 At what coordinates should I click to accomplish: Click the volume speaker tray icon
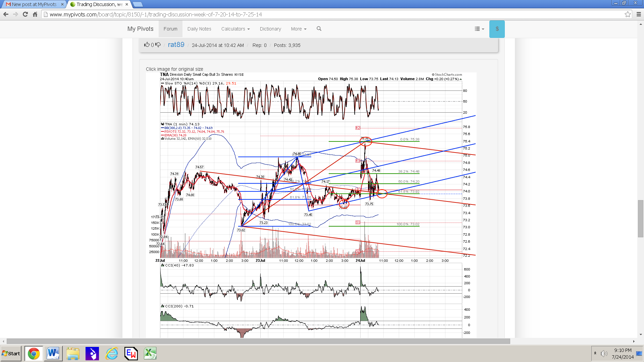[x=604, y=354]
